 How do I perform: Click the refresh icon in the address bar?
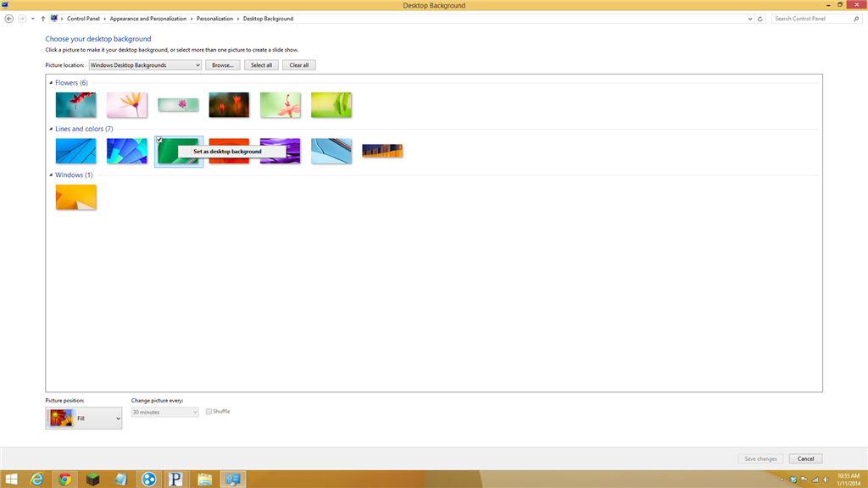(x=760, y=18)
